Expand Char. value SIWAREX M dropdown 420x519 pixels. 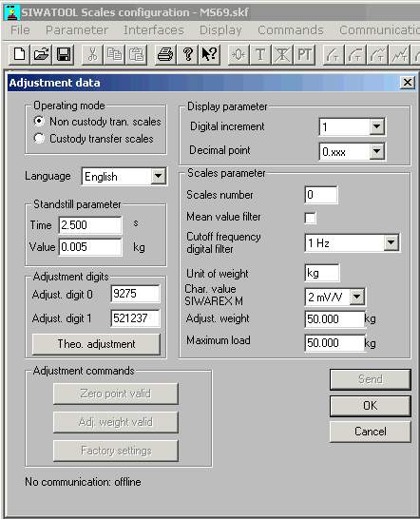click(357, 297)
